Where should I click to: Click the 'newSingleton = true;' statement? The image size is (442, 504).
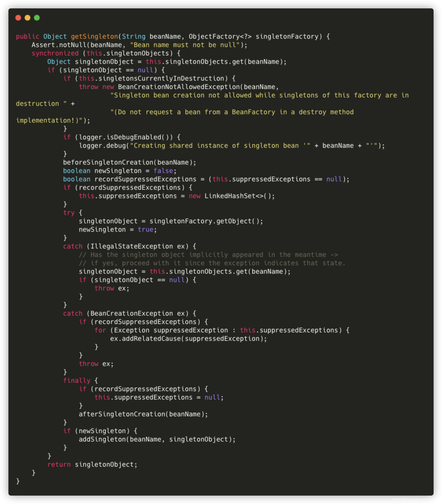coord(117,229)
